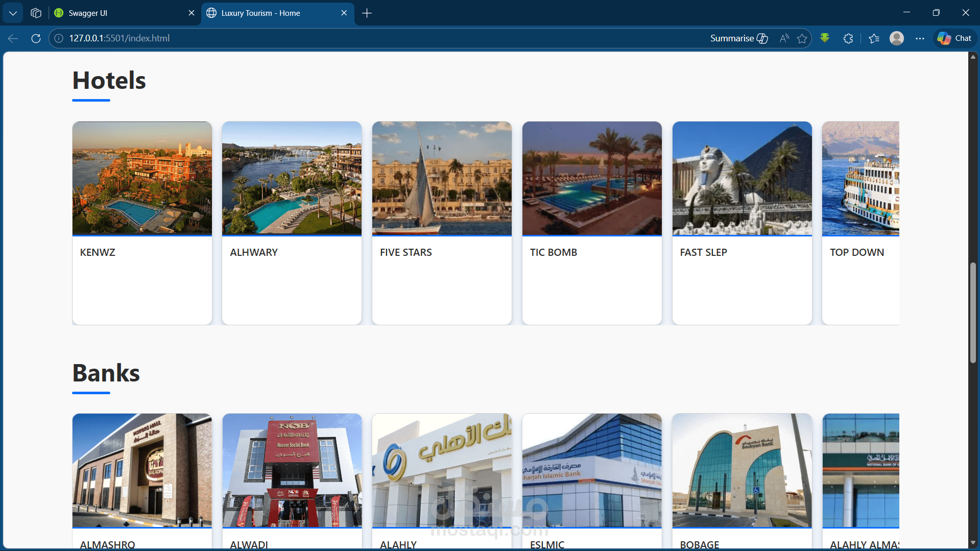This screenshot has width=980, height=551.
Task: Restore down the browser window
Action: (x=936, y=13)
